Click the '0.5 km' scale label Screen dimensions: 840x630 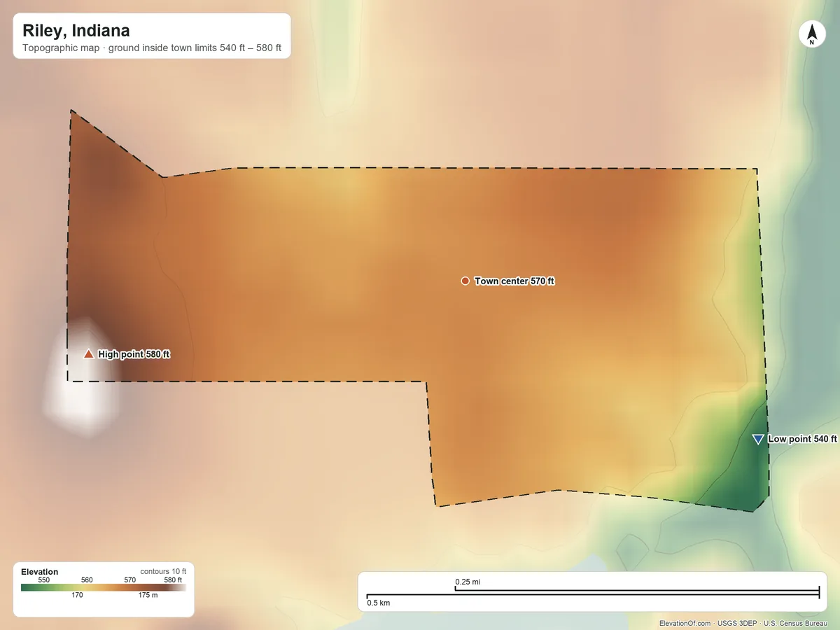pyautogui.click(x=379, y=603)
